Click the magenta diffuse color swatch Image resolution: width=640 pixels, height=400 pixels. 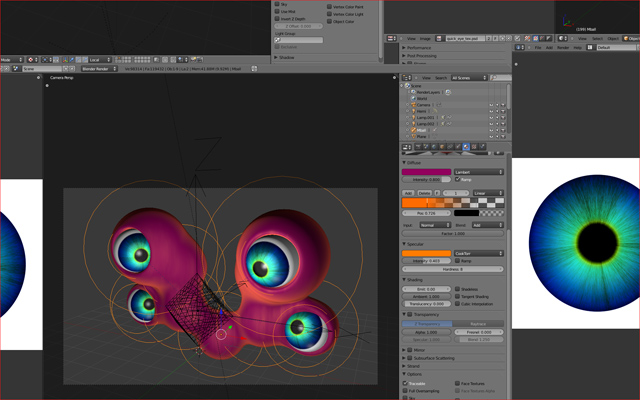point(427,171)
